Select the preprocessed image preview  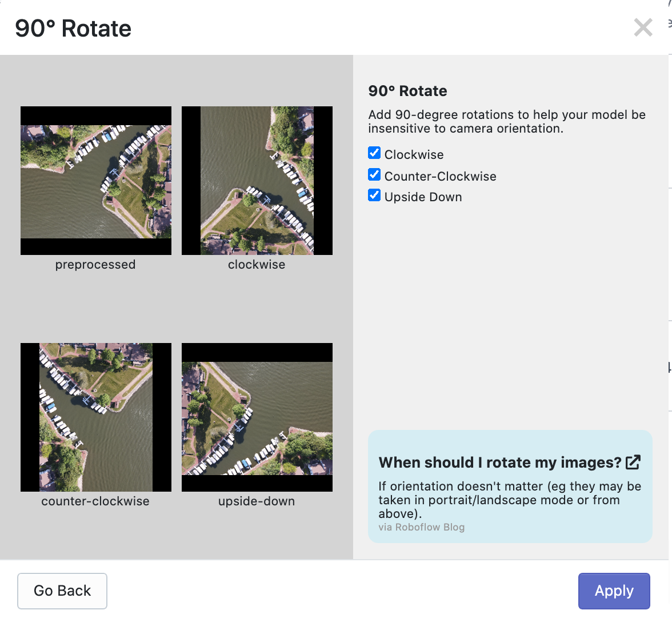(95, 180)
